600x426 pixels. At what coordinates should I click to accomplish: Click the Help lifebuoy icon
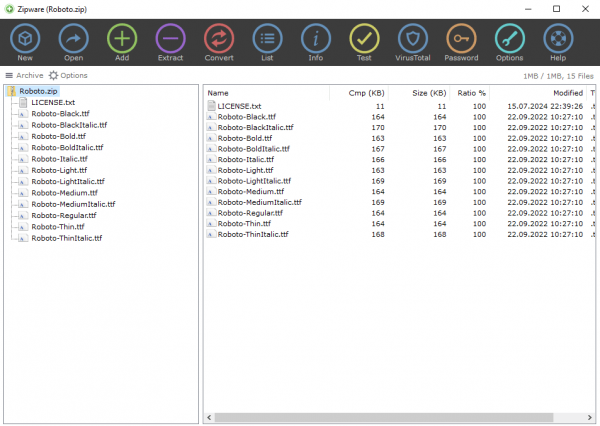pos(558,39)
